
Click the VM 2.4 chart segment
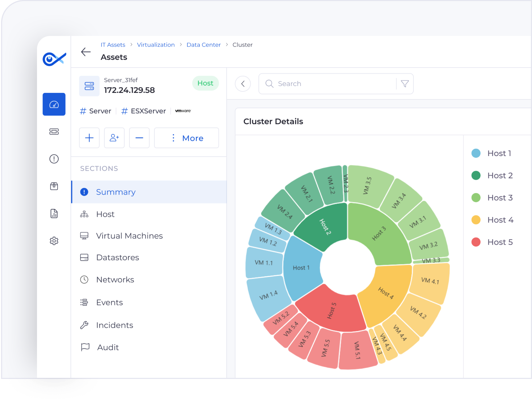284,212
